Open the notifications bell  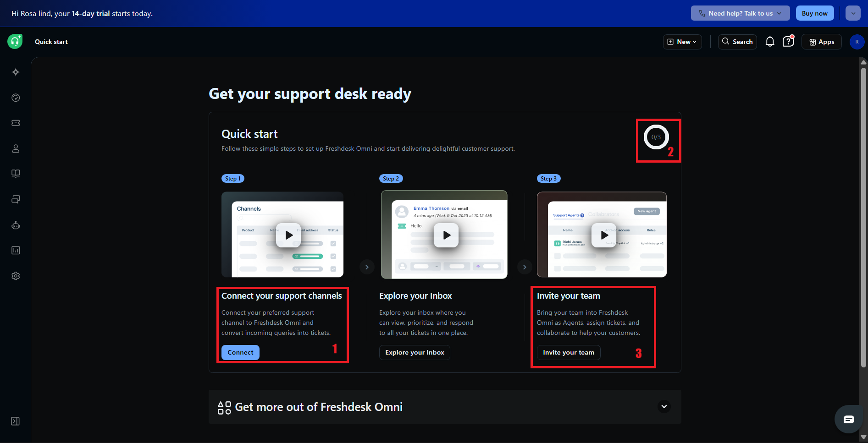coord(770,42)
